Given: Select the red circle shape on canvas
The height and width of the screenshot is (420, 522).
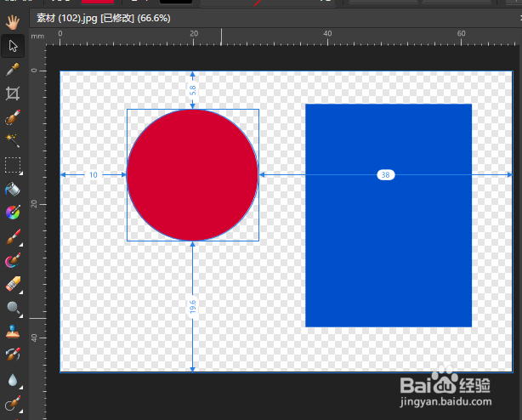Looking at the screenshot, I should (x=193, y=175).
